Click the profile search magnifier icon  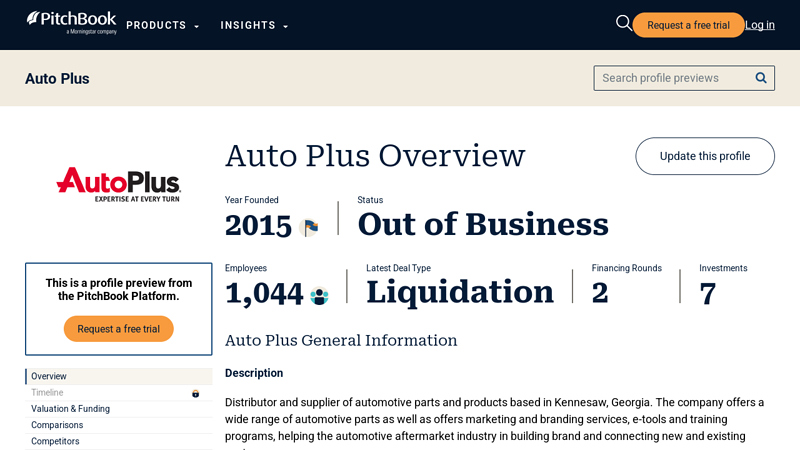(761, 78)
